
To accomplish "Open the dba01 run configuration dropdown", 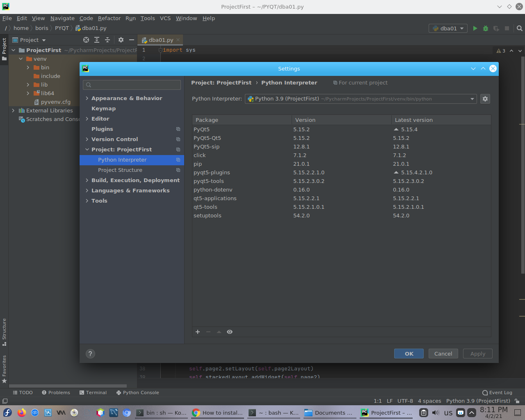I will point(448,28).
